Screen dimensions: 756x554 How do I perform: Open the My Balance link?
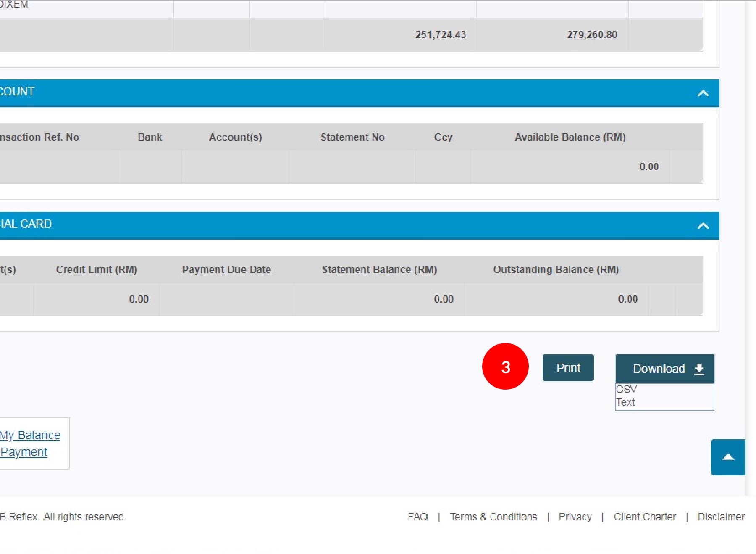(30, 435)
